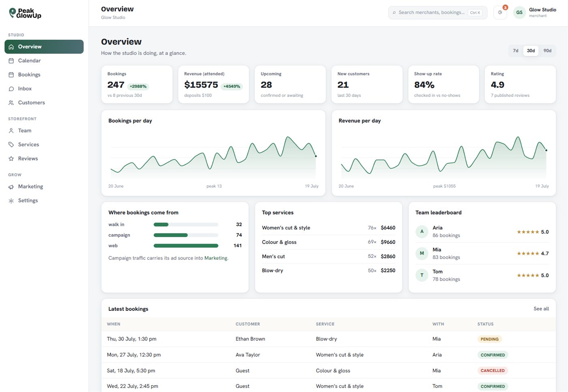Click the +2988% bookings change badge

click(138, 86)
